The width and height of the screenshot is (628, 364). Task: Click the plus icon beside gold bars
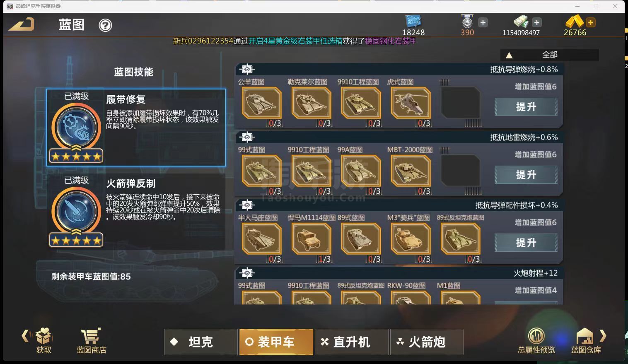click(x=591, y=22)
